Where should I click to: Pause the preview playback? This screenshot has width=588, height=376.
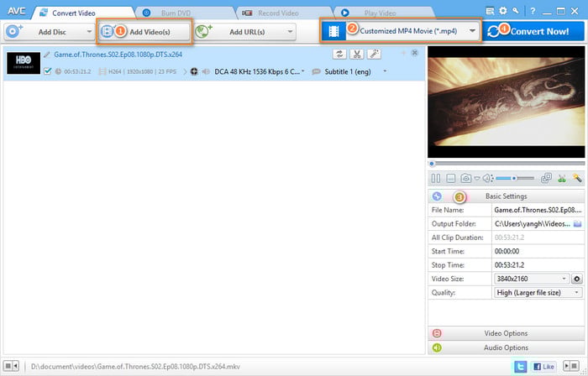(436, 178)
